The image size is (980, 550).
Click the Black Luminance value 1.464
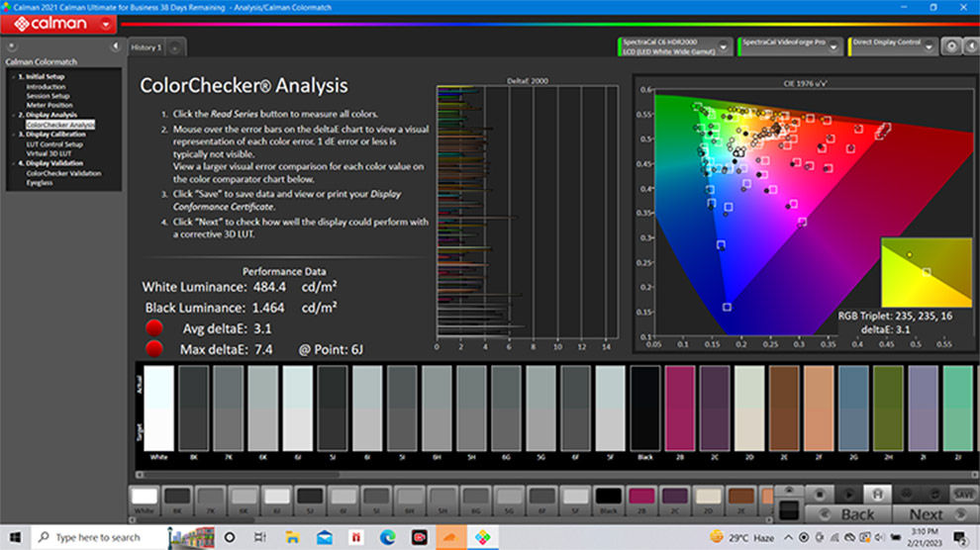[268, 308]
